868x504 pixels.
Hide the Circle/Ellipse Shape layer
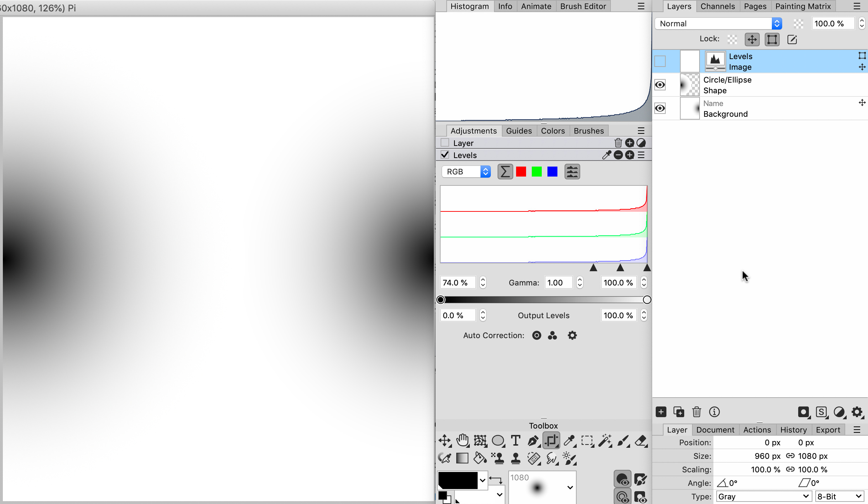[660, 85]
